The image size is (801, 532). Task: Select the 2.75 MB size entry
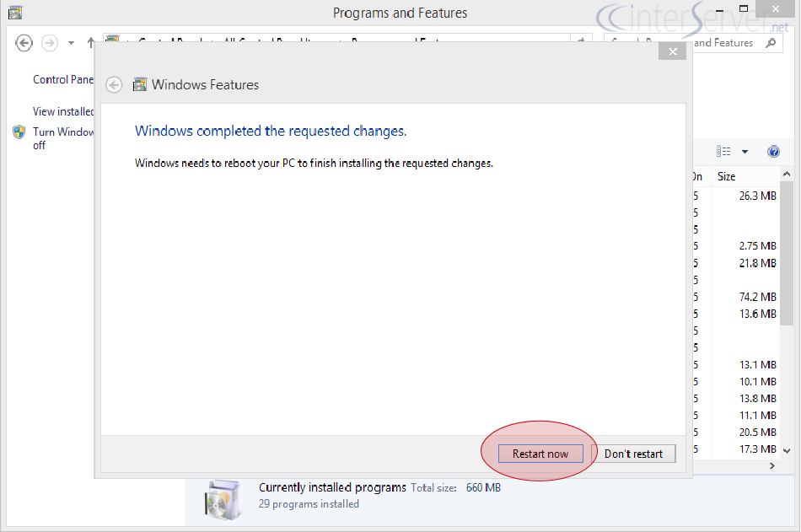[758, 246]
